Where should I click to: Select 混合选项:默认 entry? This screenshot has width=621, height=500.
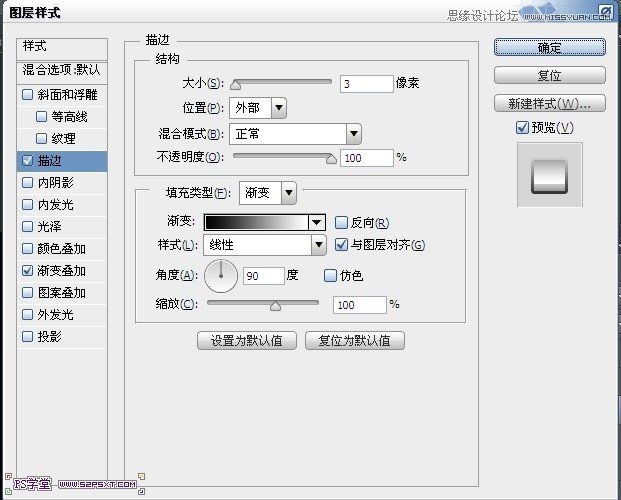click(x=61, y=70)
